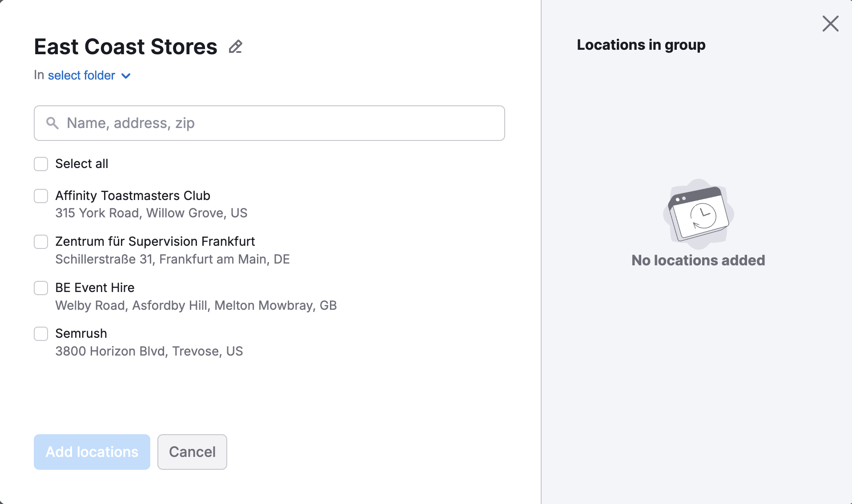Dismiss the dialog using the close icon
The height and width of the screenshot is (504, 852).
coord(830,24)
